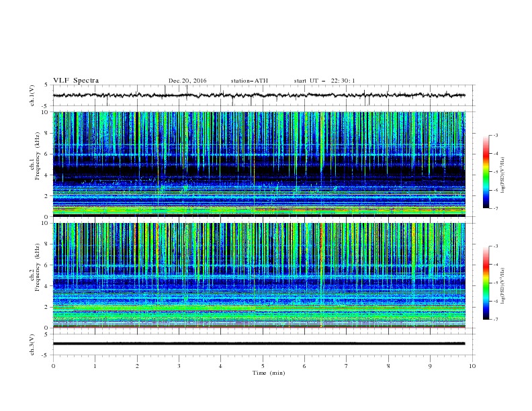Click the ch.1 voltage waveform trace
This screenshot has height=411, width=532.
[259, 95]
